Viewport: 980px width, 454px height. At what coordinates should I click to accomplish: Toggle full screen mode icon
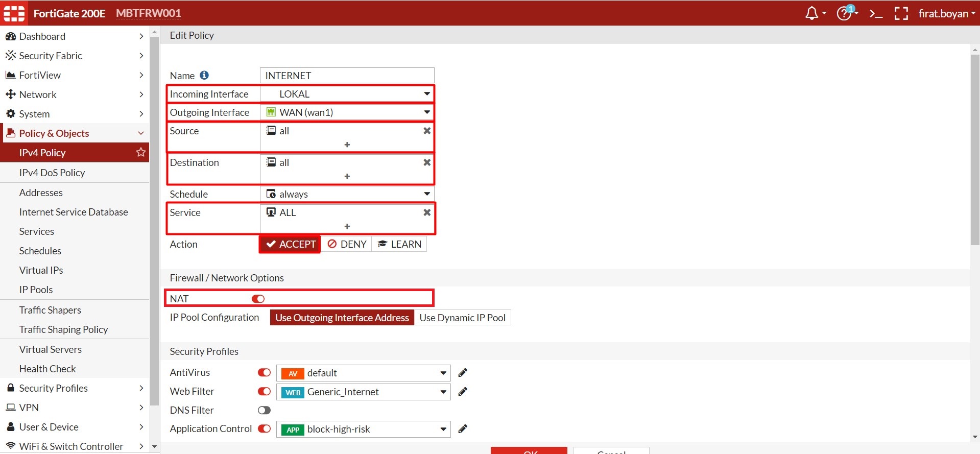click(901, 14)
